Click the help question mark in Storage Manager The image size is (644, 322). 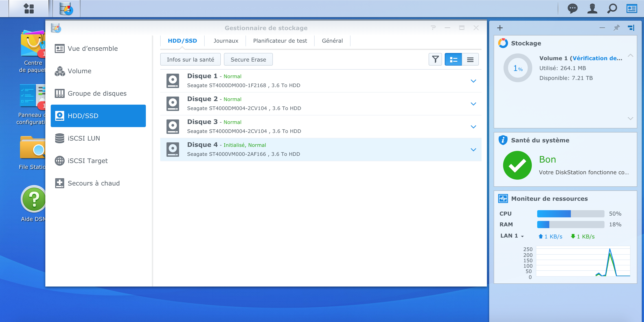[433, 28]
